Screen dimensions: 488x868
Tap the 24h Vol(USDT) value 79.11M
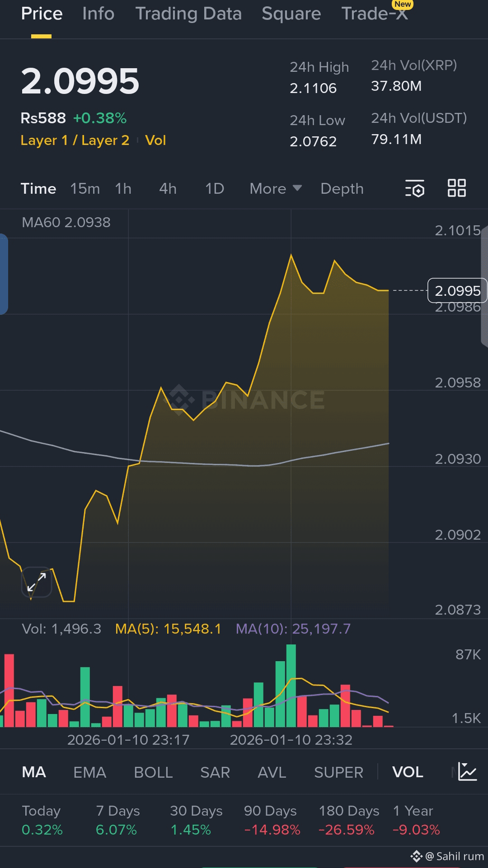pyautogui.click(x=396, y=139)
